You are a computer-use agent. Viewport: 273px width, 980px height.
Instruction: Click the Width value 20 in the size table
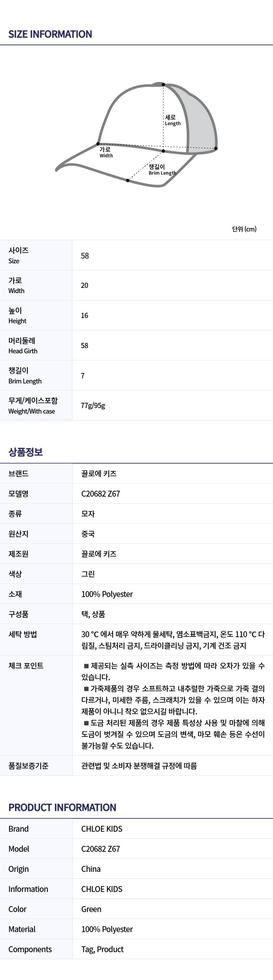(x=85, y=285)
